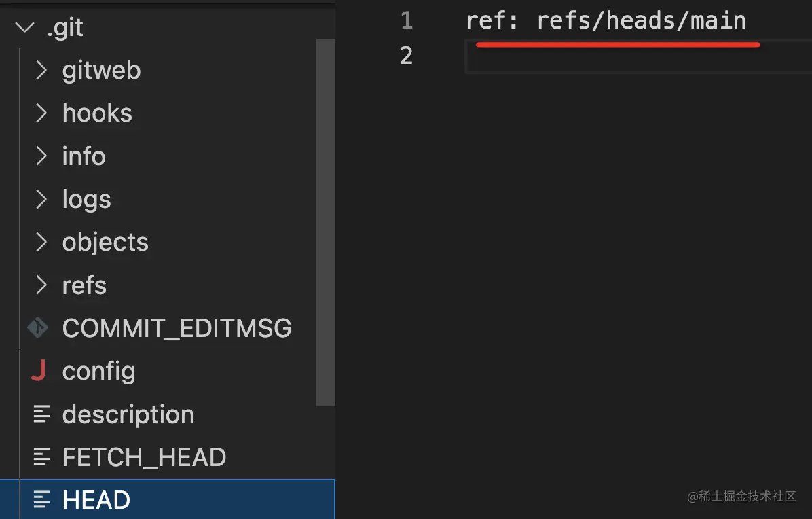The image size is (812, 519).
Task: Open the objects folder
Action: pyautogui.click(x=105, y=243)
